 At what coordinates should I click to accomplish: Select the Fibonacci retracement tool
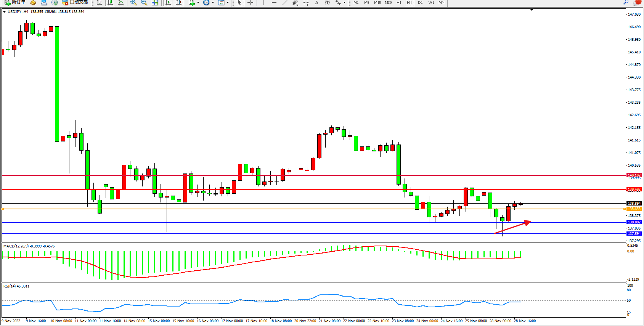point(306,3)
